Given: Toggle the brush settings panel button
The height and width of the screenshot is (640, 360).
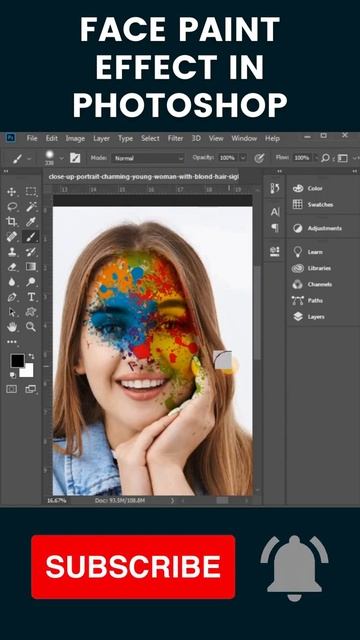Looking at the screenshot, I should [x=75, y=158].
